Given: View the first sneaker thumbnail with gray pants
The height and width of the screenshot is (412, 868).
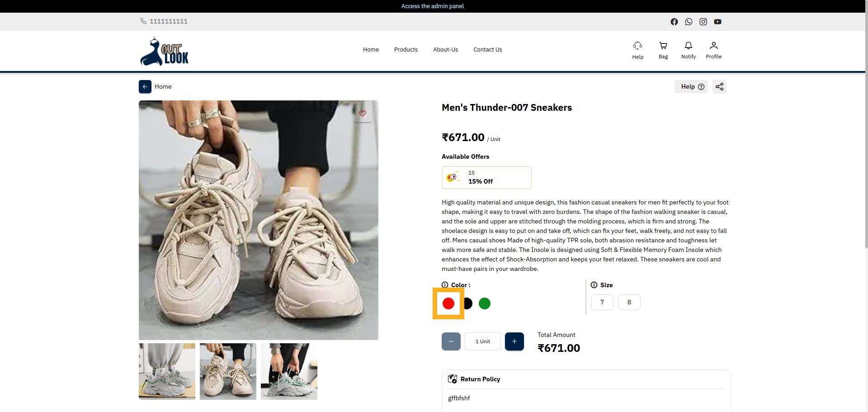Looking at the screenshot, I should (167, 371).
